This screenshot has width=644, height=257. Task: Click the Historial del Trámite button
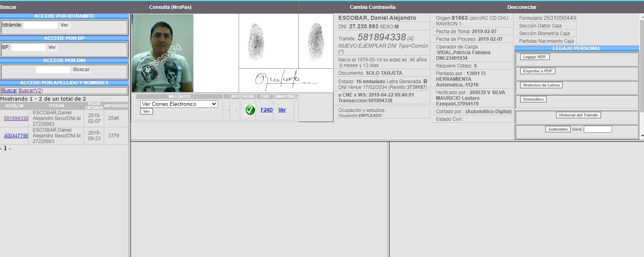[578, 115]
